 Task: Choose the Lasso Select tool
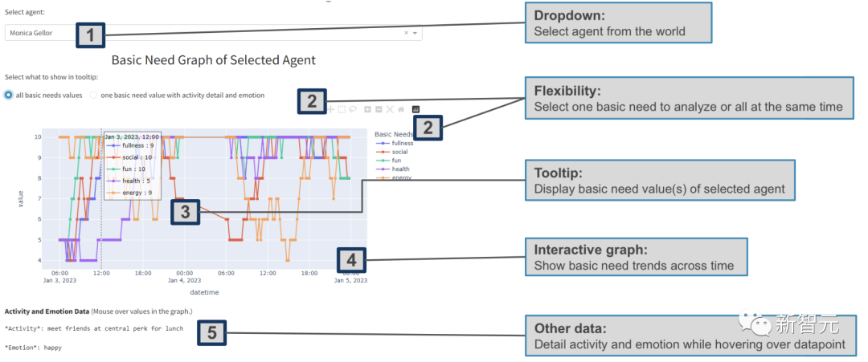click(353, 109)
